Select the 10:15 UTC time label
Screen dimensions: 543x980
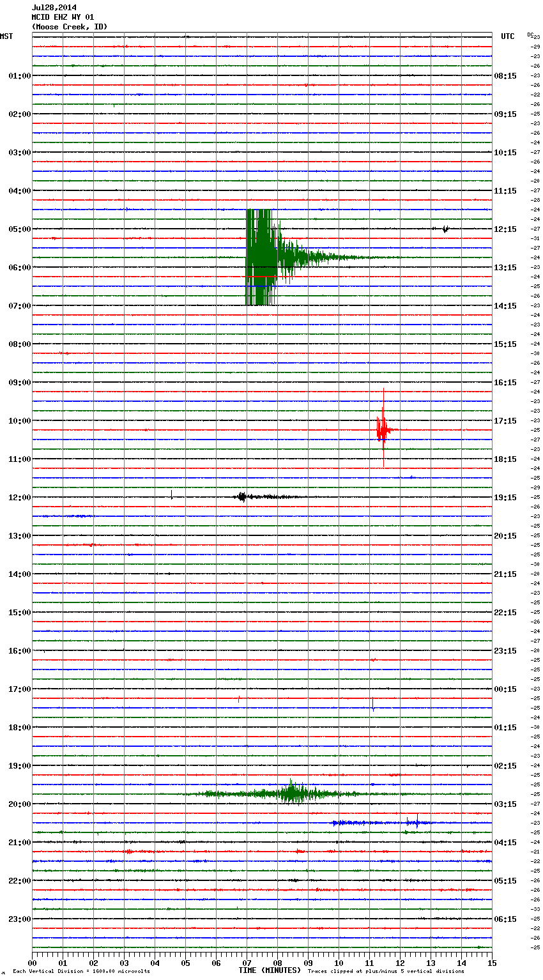pos(505,153)
